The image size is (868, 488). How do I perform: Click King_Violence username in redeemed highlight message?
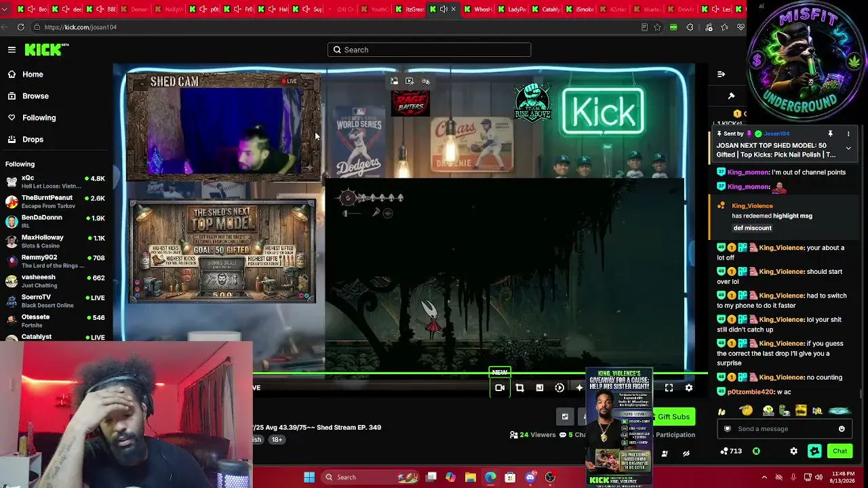[752, 206]
